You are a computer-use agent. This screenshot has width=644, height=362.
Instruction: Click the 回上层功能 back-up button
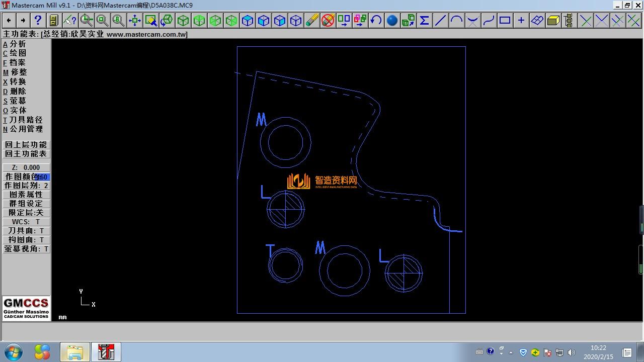(x=26, y=145)
